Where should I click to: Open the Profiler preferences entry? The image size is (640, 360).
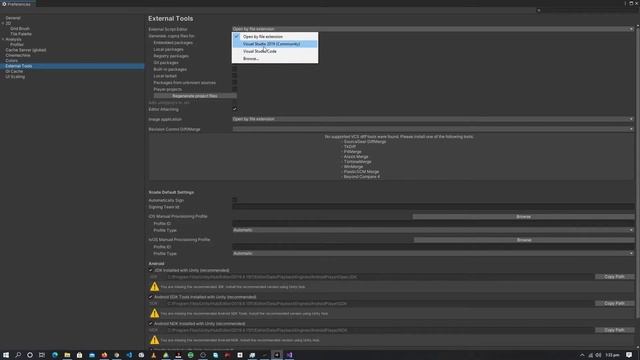(x=17, y=44)
